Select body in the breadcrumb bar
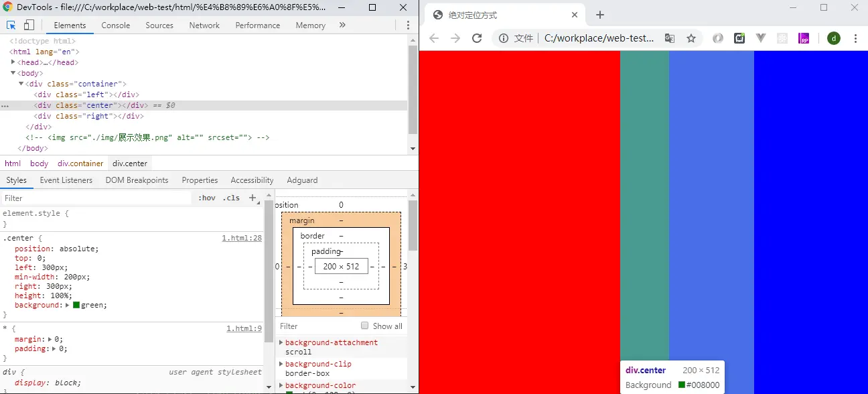 (x=40, y=163)
